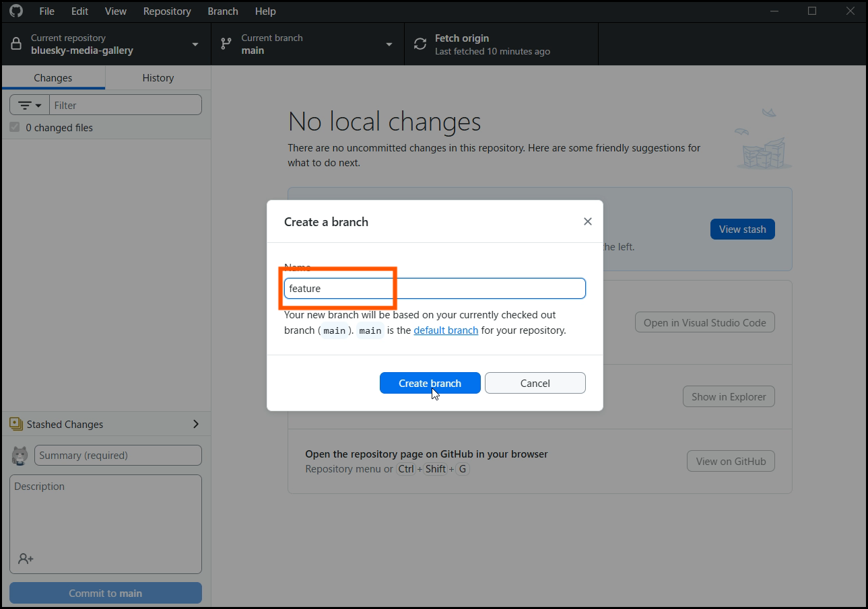Image resolution: width=868 pixels, height=609 pixels.
Task: Click the Create branch button
Action: 430,383
